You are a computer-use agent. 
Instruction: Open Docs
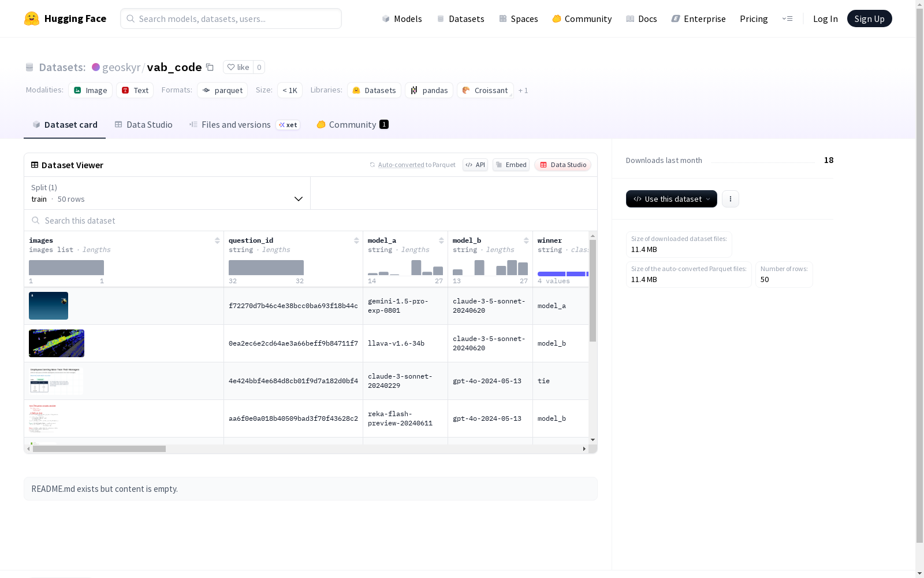coord(641,18)
